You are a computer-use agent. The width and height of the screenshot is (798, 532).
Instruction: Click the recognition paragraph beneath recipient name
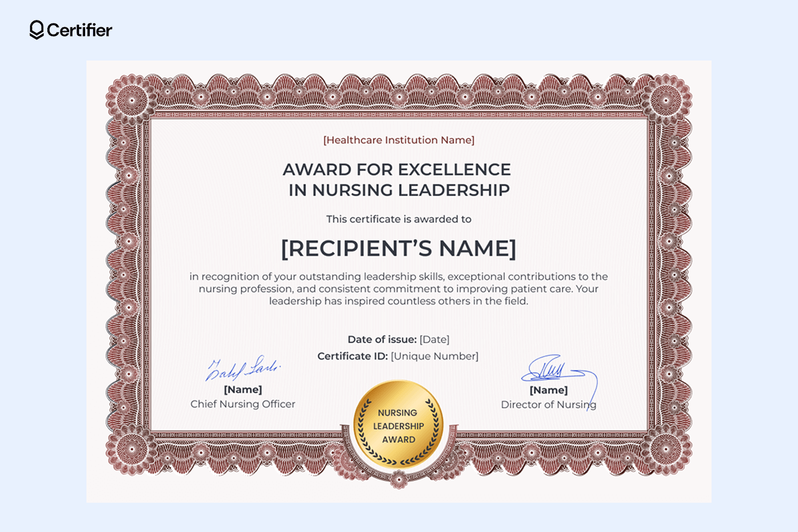pyautogui.click(x=399, y=288)
